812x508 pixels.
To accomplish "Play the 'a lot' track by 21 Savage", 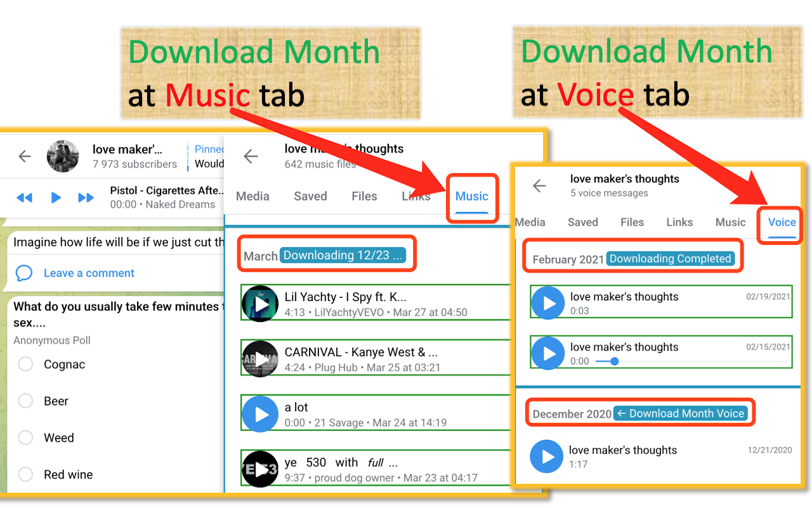I will coord(260,413).
